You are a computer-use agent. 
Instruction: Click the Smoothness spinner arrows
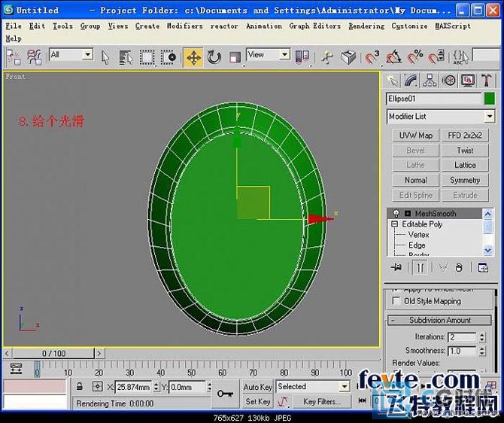coord(482,351)
